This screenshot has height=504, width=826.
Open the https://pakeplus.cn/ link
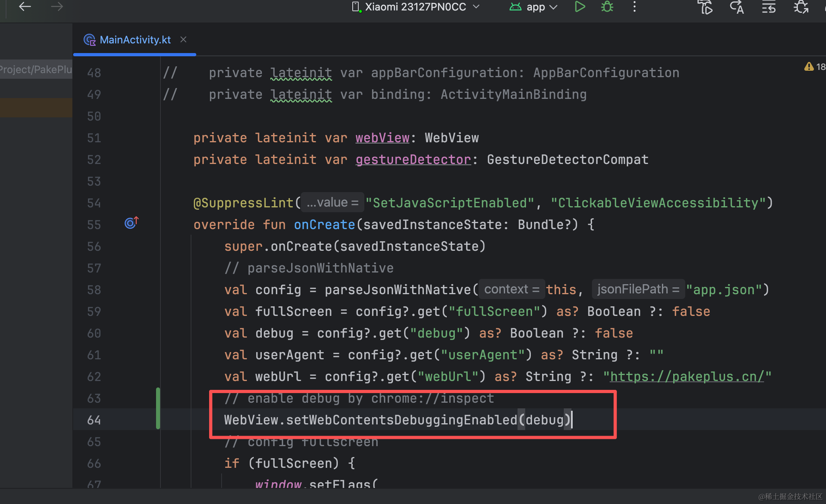(x=686, y=377)
